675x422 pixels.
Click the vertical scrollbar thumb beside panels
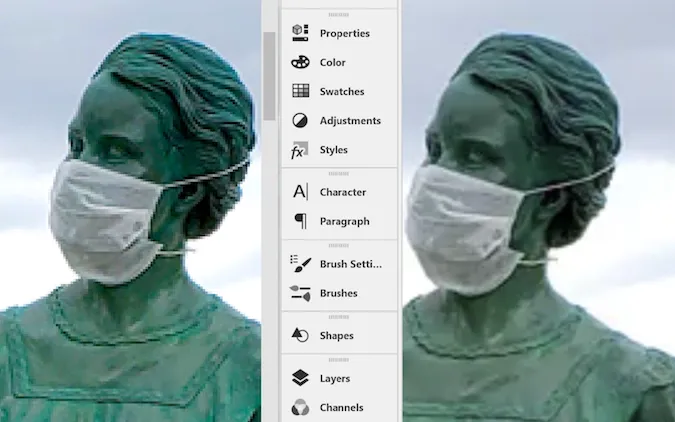click(269, 76)
